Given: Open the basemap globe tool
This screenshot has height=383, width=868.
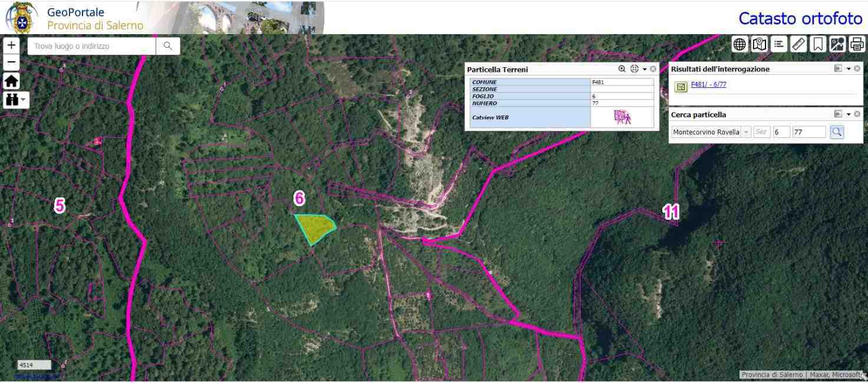Looking at the screenshot, I should tap(740, 44).
